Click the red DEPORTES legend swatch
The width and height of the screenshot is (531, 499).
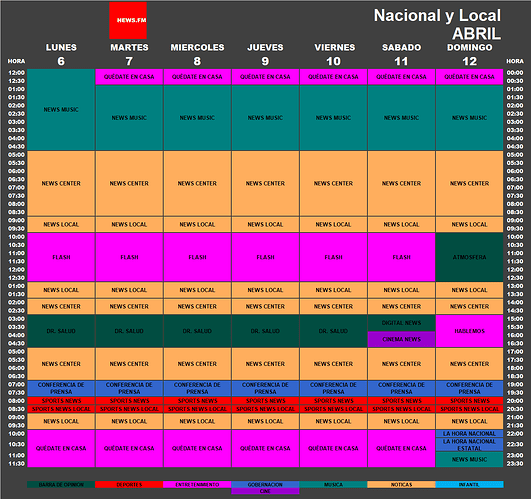[x=129, y=485]
